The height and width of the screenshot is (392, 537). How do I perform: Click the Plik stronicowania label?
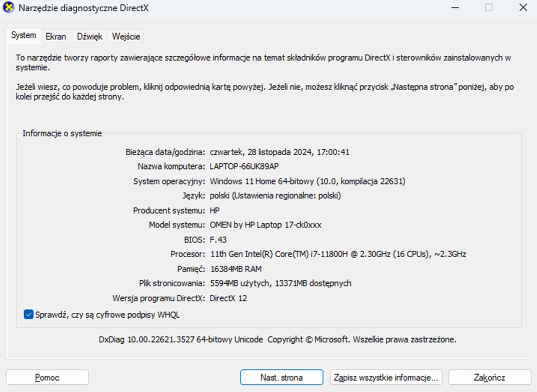(x=172, y=283)
